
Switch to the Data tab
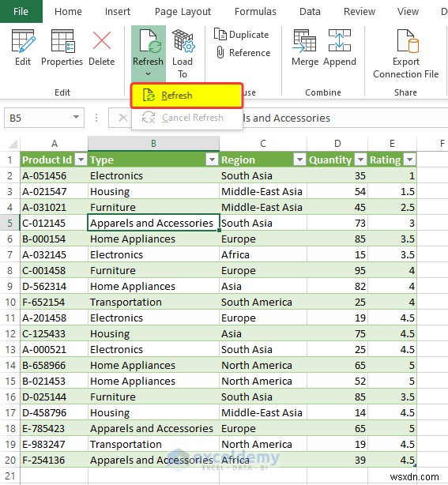pos(310,11)
